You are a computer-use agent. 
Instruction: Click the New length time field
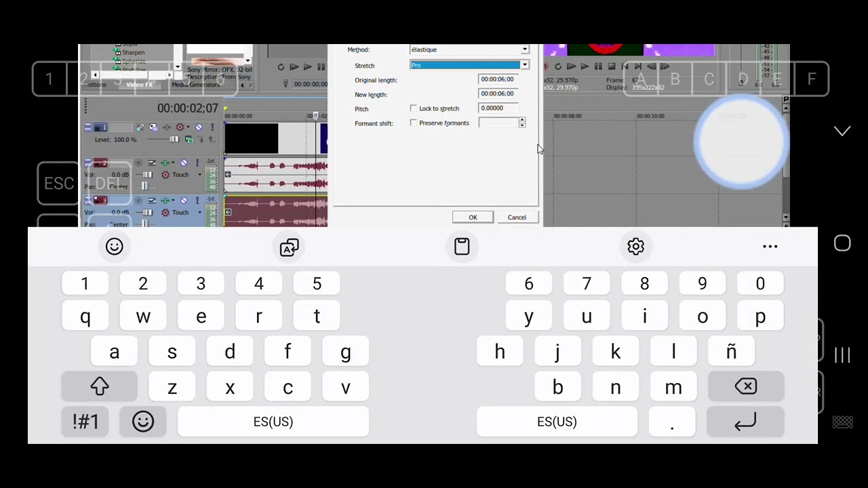tap(498, 94)
